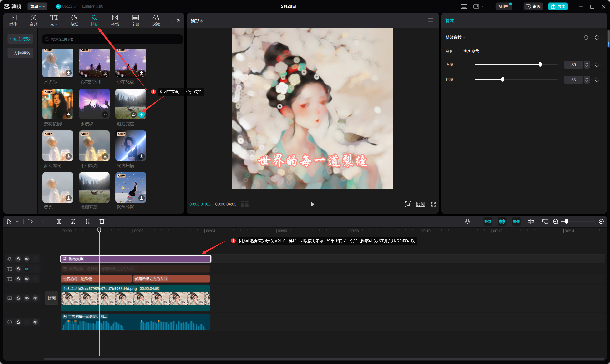Hide the main video track
610x364 pixels.
click(27, 298)
